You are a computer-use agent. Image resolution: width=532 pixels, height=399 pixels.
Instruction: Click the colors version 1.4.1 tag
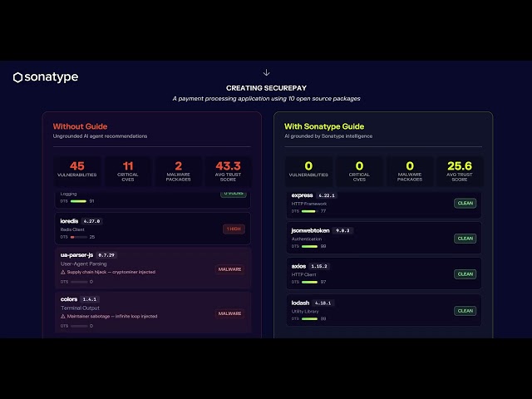pos(90,299)
